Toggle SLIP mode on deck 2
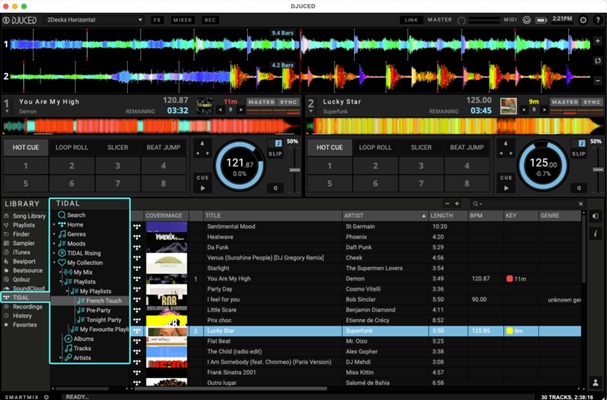Image resolution: width=607 pixels, height=400 pixels. (x=579, y=154)
